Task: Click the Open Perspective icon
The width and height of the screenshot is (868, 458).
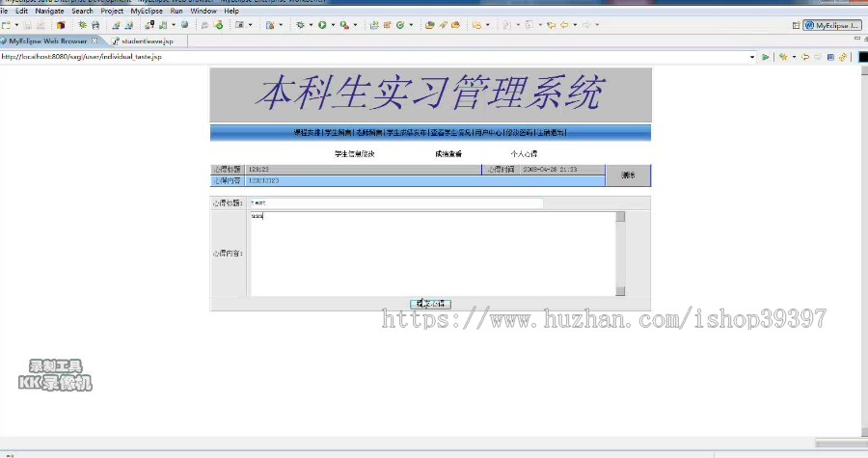Action: click(x=796, y=25)
